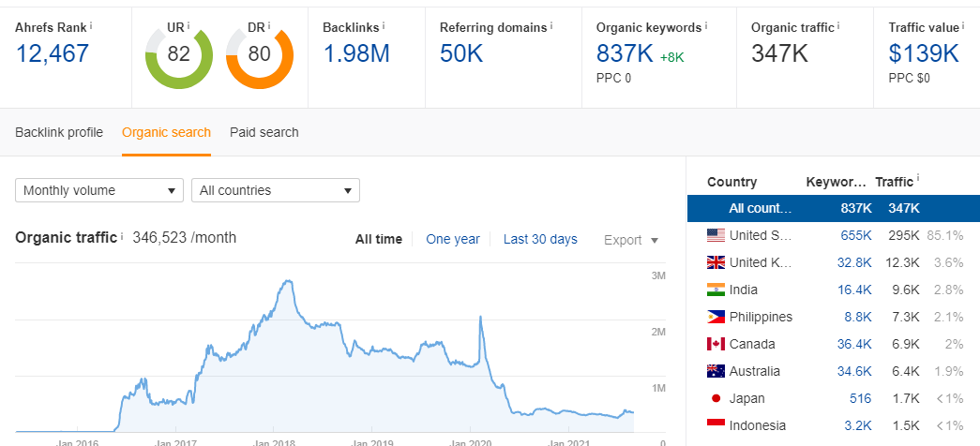
Task: Click the info icon beside Organic traffic header
Action: click(x=838, y=25)
